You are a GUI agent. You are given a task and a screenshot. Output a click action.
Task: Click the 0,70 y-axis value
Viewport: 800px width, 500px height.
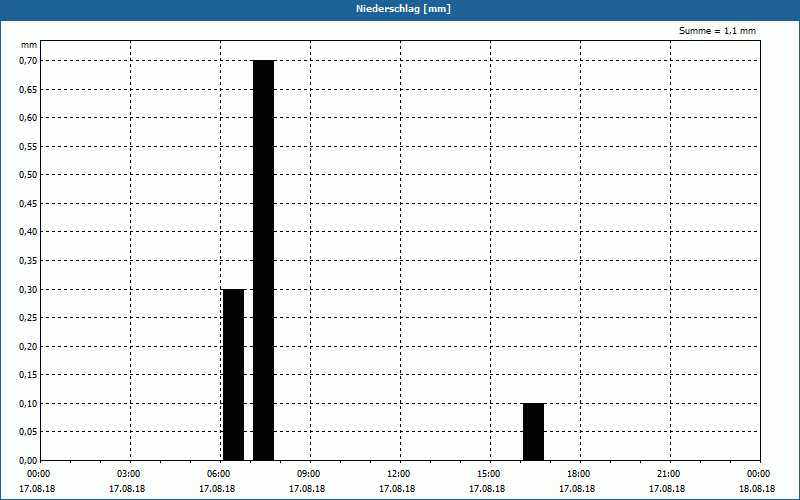[28, 61]
